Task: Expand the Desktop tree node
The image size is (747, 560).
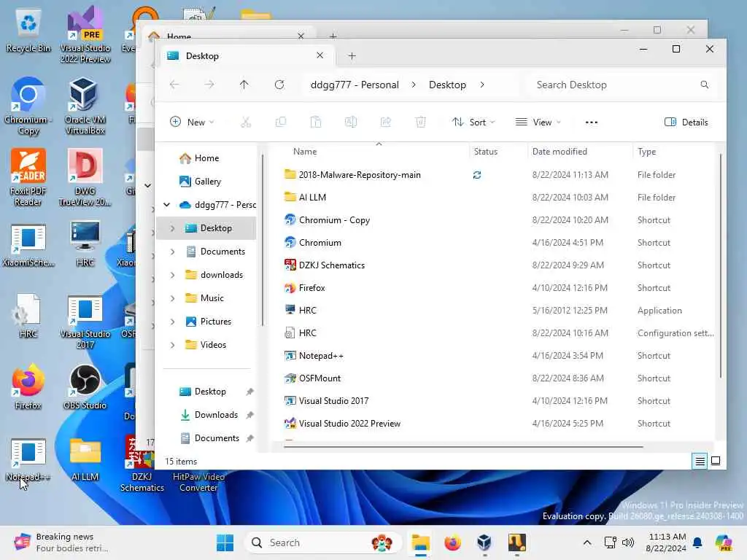Action: pos(172,228)
